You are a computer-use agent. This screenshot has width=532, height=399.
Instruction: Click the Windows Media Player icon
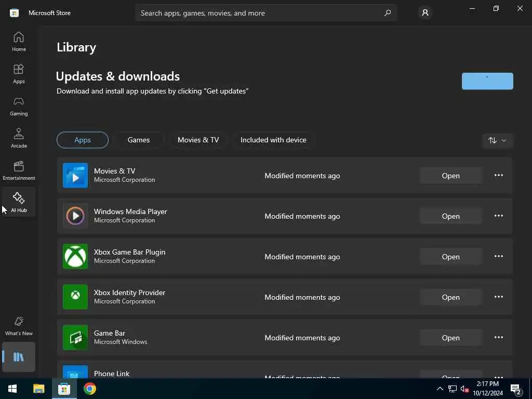75,216
